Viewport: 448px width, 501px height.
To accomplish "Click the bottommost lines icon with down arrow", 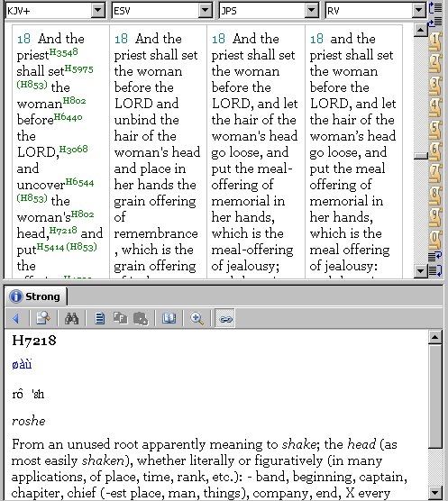I will pos(435,271).
